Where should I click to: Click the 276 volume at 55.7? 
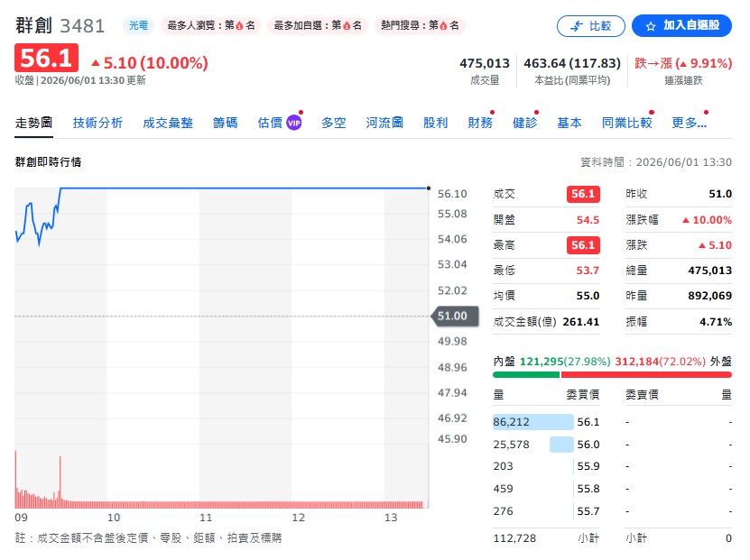point(503,511)
